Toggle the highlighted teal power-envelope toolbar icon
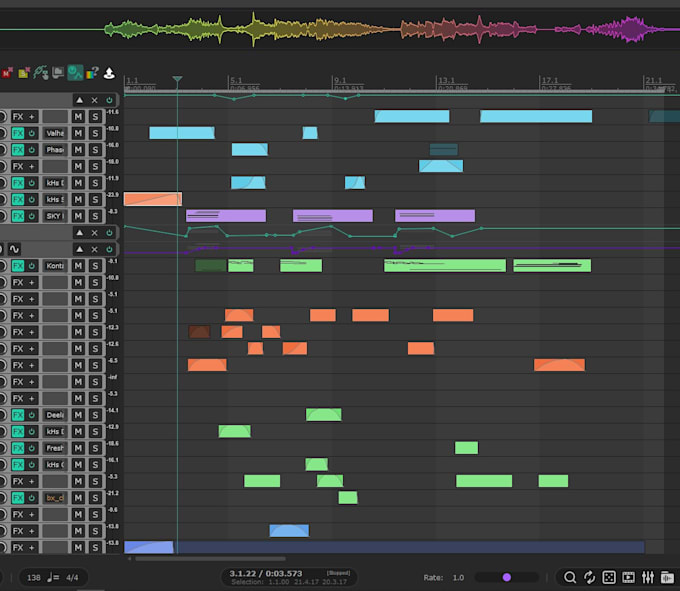 coord(75,73)
